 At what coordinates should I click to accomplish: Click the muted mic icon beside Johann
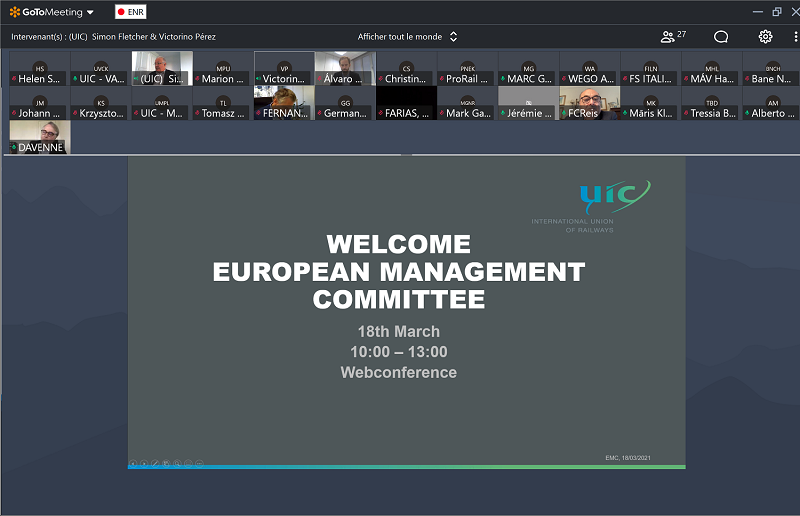(14, 113)
